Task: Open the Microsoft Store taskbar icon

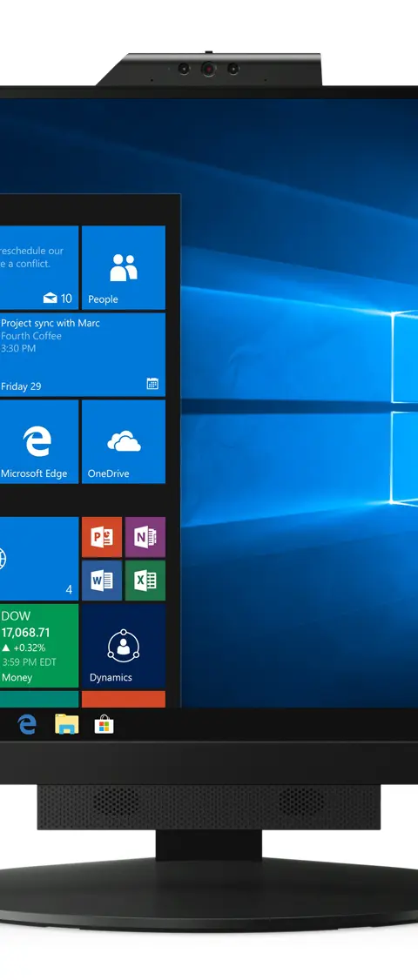Action: [x=104, y=725]
